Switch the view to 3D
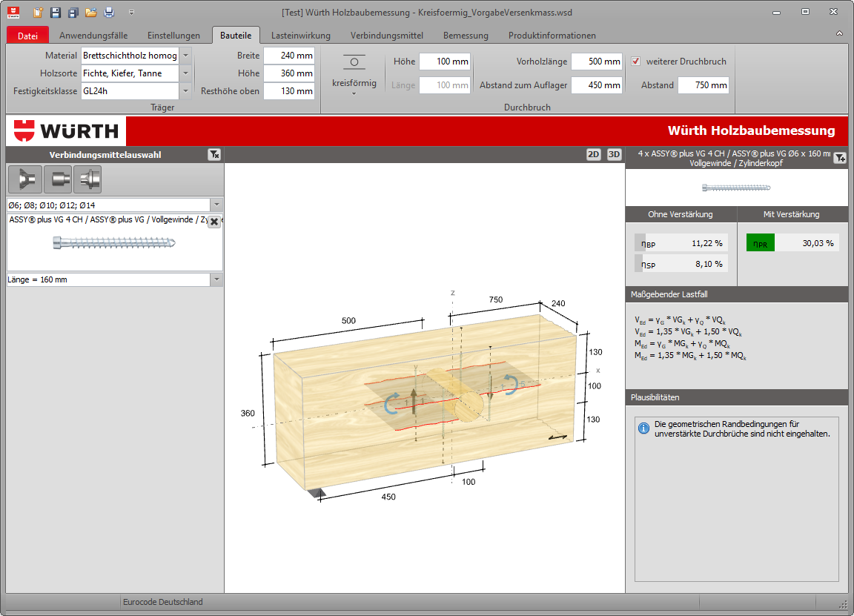854x616 pixels. (x=614, y=154)
